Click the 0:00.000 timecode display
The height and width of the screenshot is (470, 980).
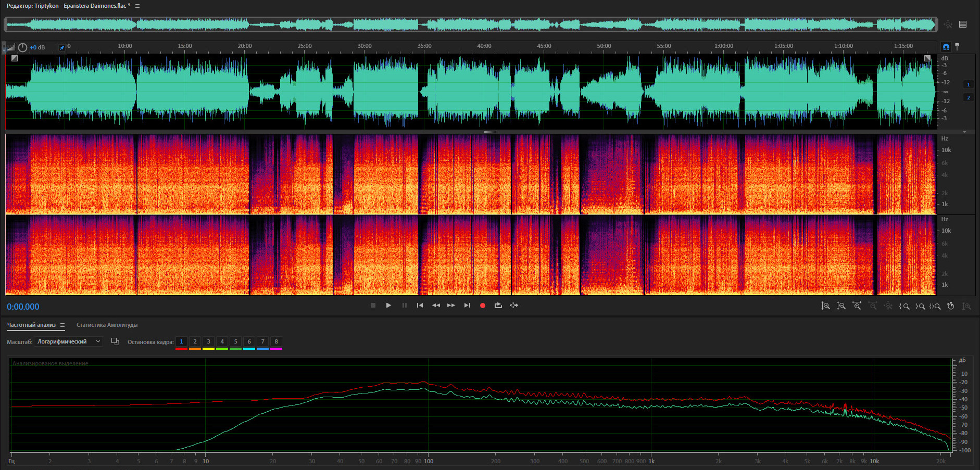23,307
